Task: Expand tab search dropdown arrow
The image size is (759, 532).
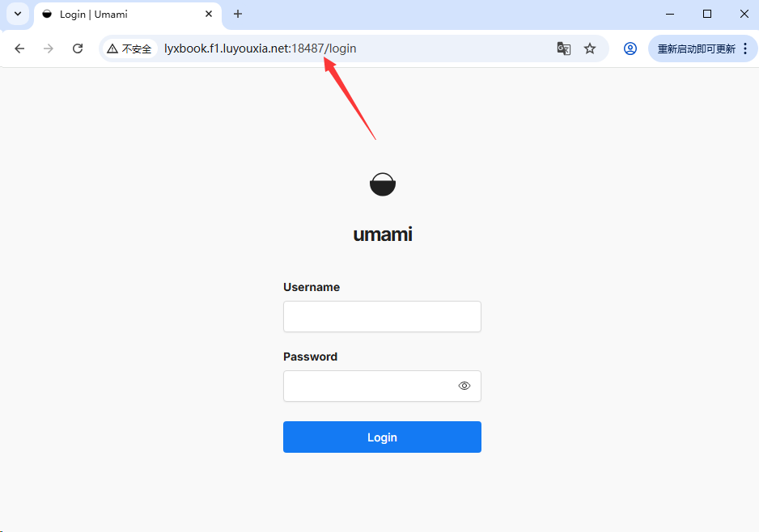Action: click(18, 14)
